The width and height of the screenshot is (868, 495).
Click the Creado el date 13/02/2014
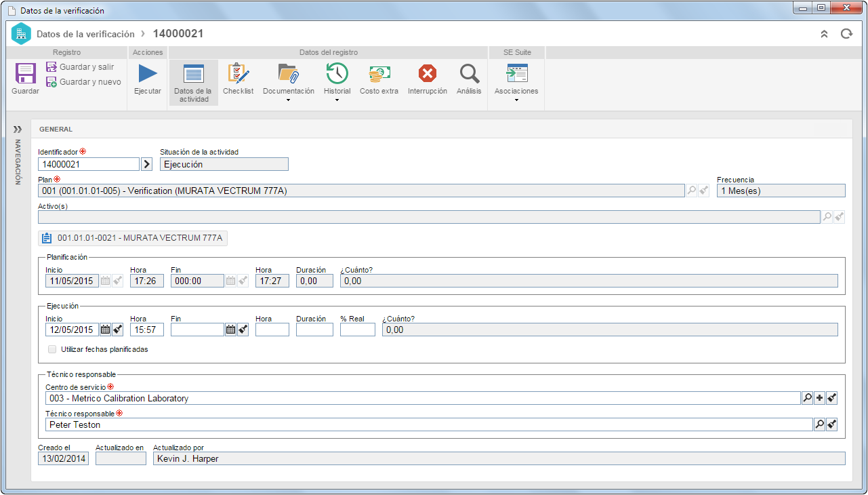[64, 458]
